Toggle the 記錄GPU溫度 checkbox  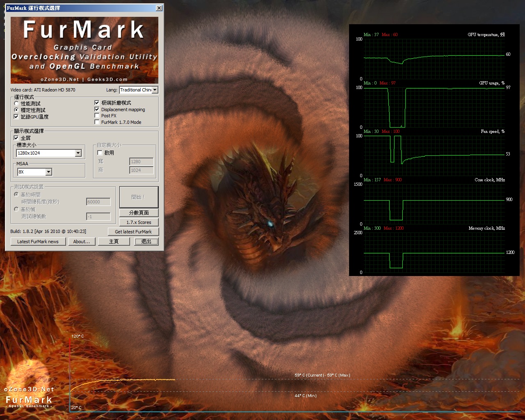16,116
